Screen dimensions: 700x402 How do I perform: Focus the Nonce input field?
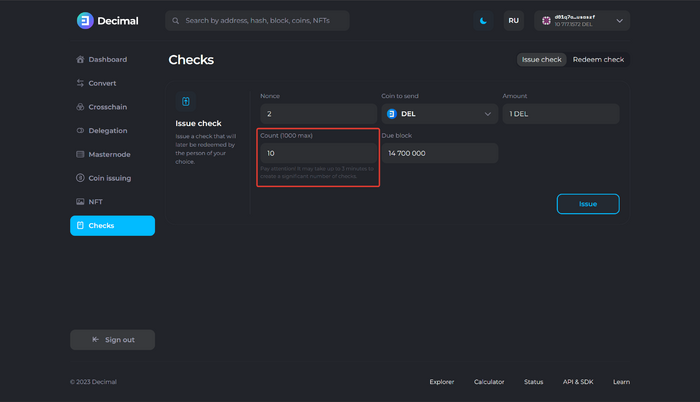pos(318,114)
